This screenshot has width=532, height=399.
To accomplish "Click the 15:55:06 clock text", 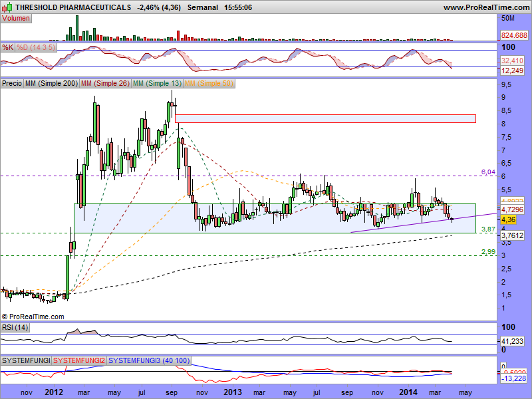I will pyautogui.click(x=238, y=7).
